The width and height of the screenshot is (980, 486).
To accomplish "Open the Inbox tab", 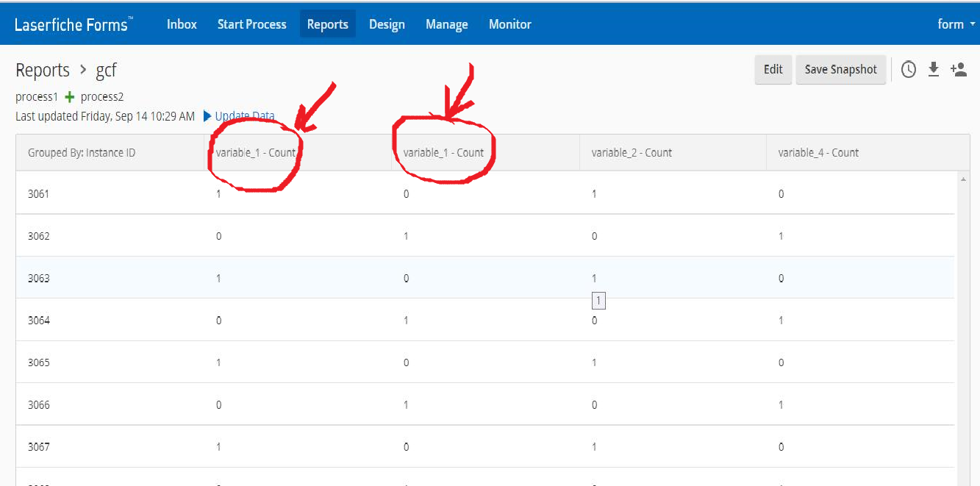I will click(182, 24).
